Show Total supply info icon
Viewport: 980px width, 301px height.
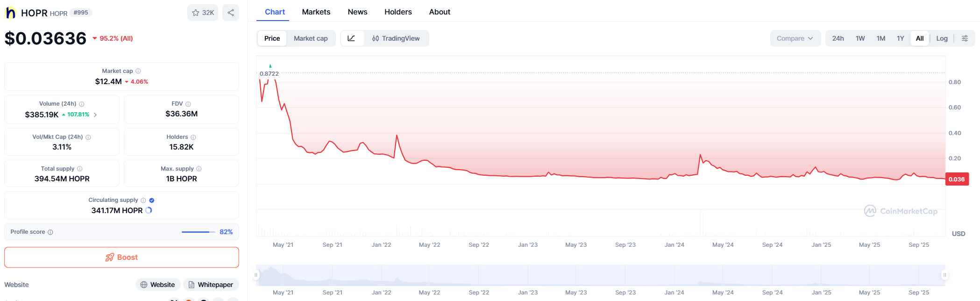(x=80, y=169)
